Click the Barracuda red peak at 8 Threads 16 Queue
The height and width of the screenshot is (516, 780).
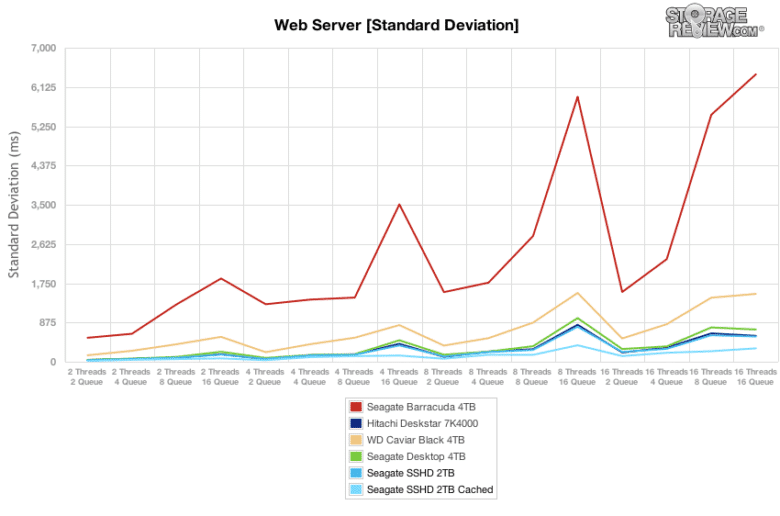pyautogui.click(x=578, y=97)
